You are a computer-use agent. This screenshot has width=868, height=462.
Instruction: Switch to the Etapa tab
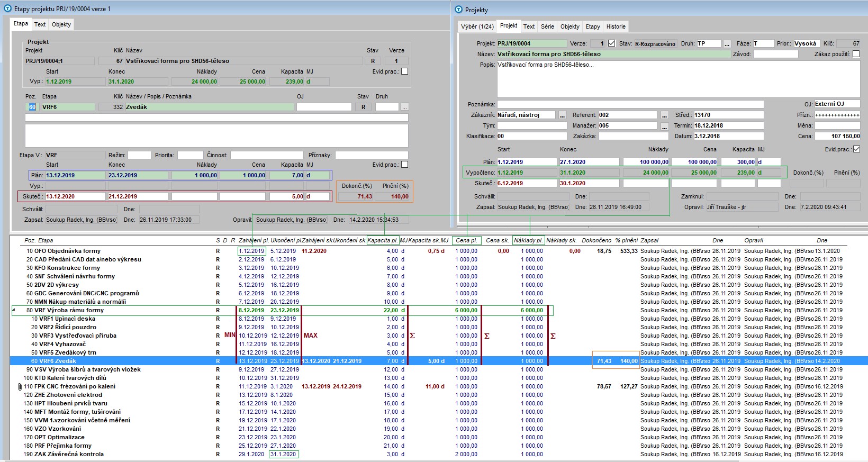pos(21,24)
